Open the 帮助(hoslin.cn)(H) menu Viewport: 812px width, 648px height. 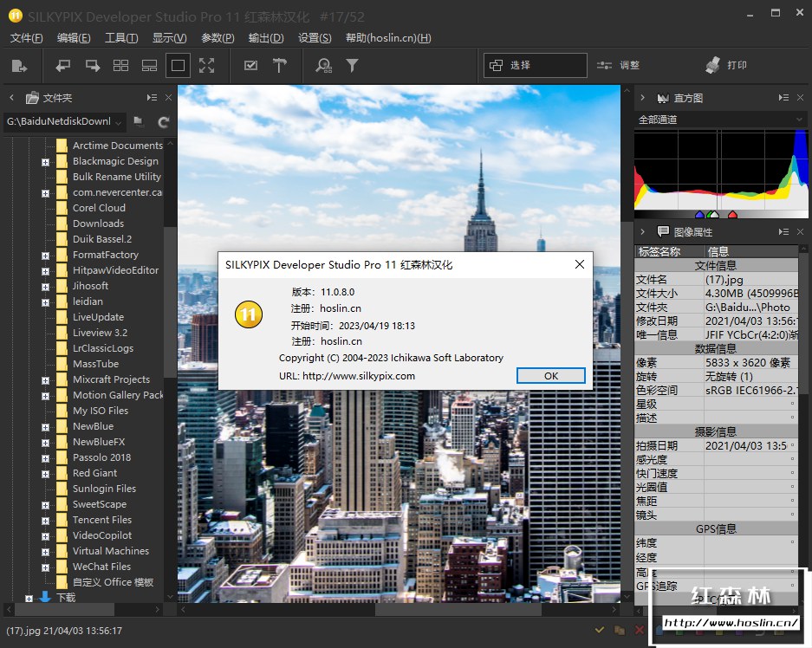click(388, 38)
